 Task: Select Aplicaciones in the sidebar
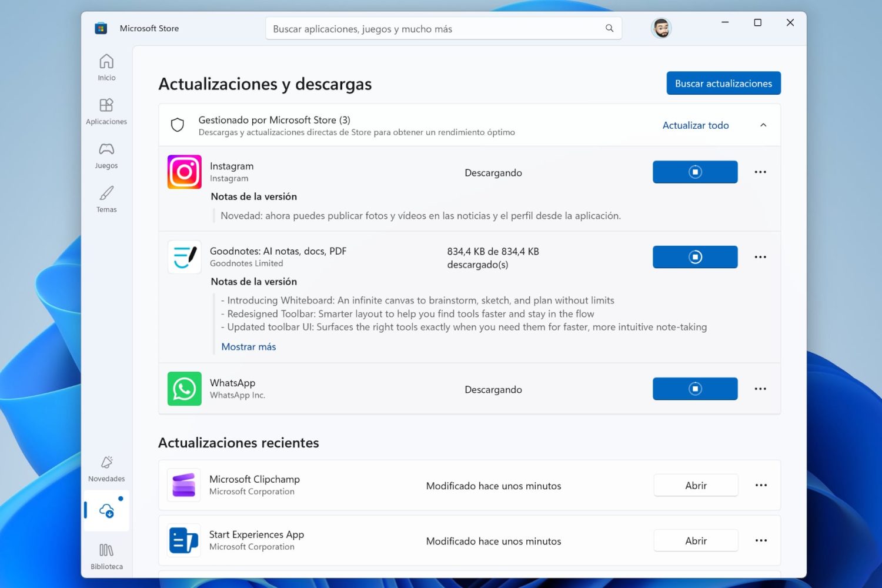pyautogui.click(x=106, y=111)
